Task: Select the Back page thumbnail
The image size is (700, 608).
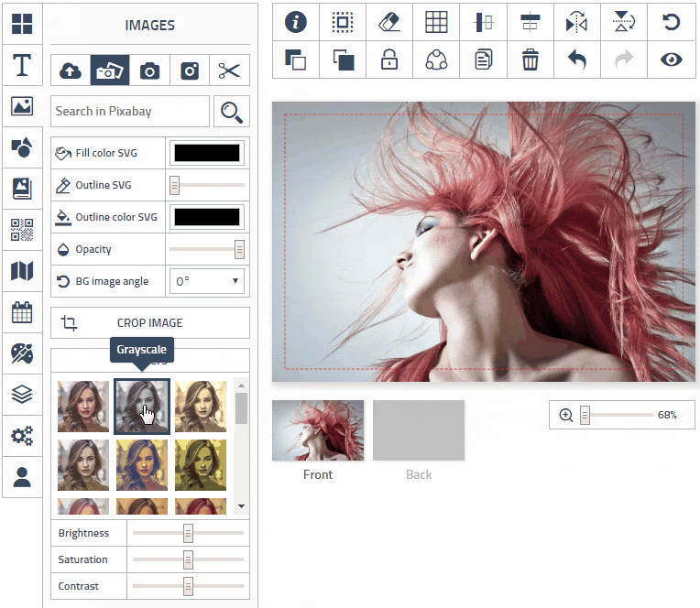Action: point(419,430)
